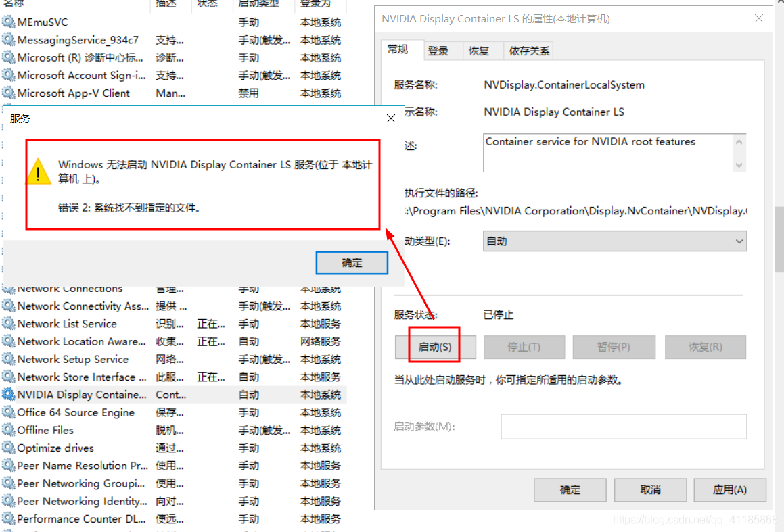The image size is (784, 532).
Task: Close the NVIDIA Display Container properties window
Action: tap(758, 18)
